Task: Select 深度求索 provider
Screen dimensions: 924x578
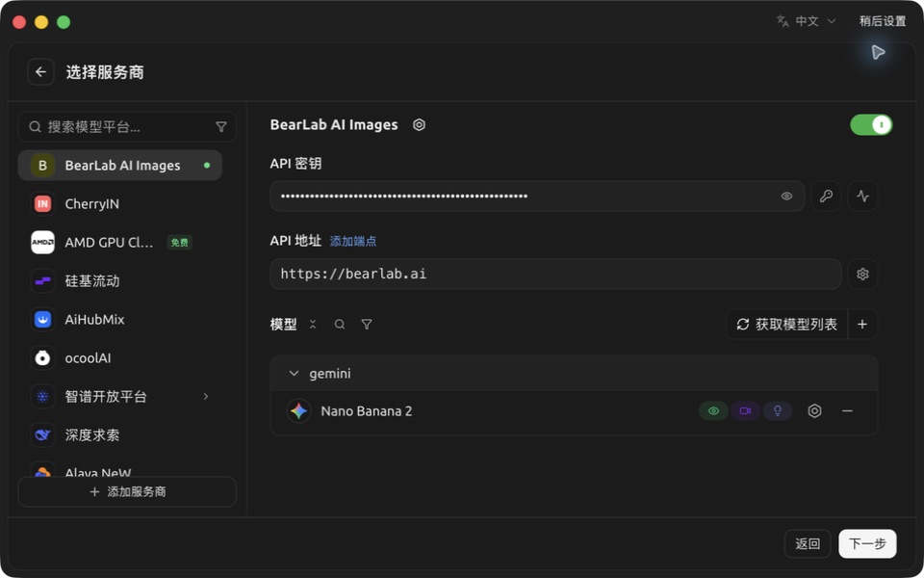Action: (120, 435)
